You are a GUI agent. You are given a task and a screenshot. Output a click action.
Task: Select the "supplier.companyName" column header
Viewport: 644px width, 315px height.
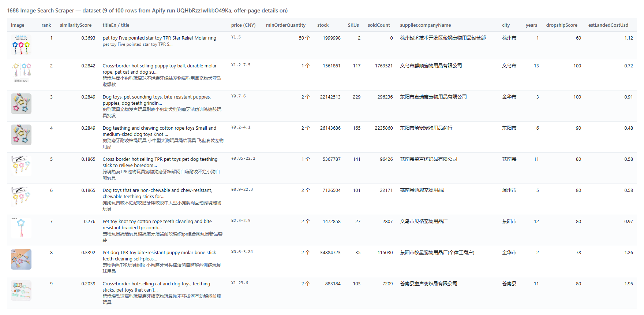click(426, 25)
